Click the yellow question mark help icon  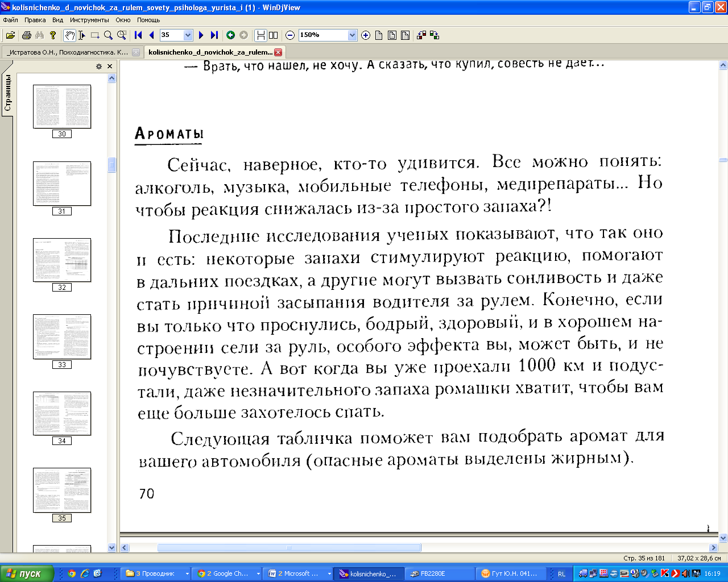(53, 35)
